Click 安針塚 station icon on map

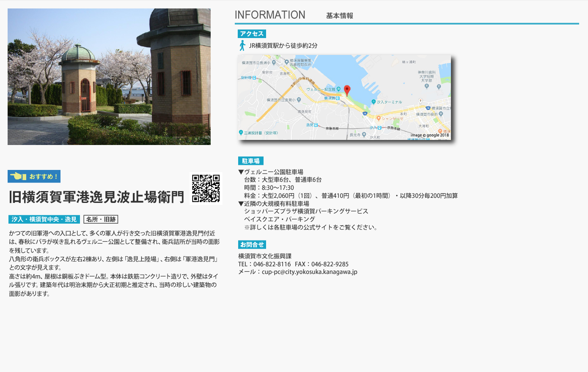point(255,78)
